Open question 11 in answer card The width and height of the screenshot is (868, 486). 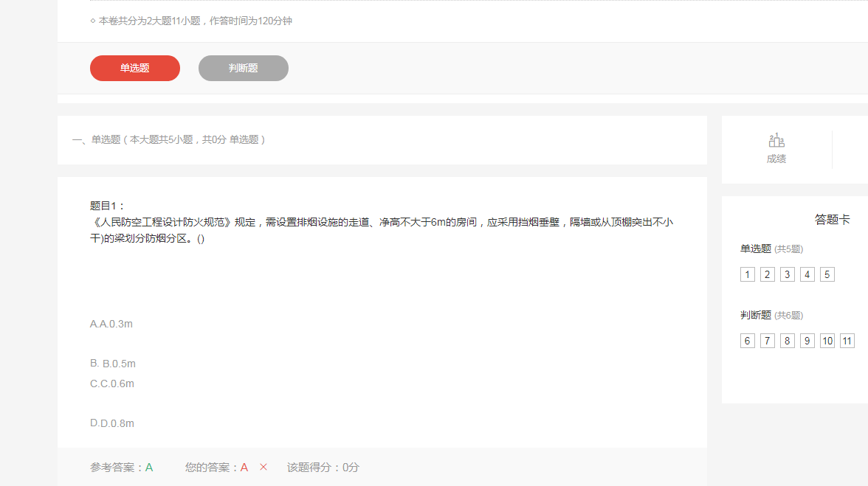[847, 341]
